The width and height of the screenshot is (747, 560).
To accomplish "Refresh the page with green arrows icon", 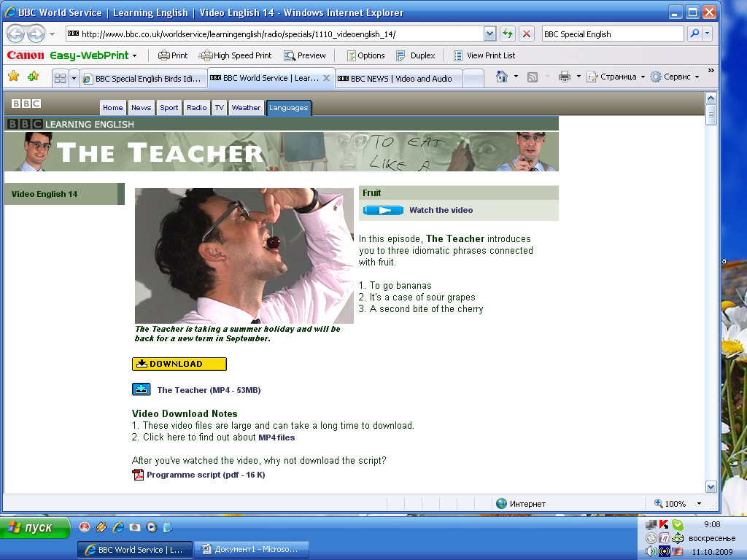I will click(508, 34).
